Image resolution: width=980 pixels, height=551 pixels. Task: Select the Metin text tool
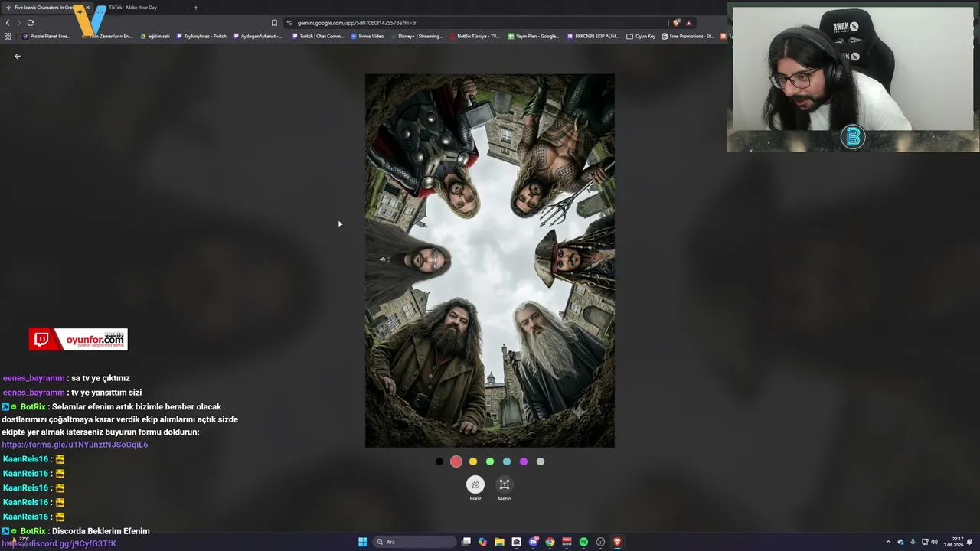505,488
